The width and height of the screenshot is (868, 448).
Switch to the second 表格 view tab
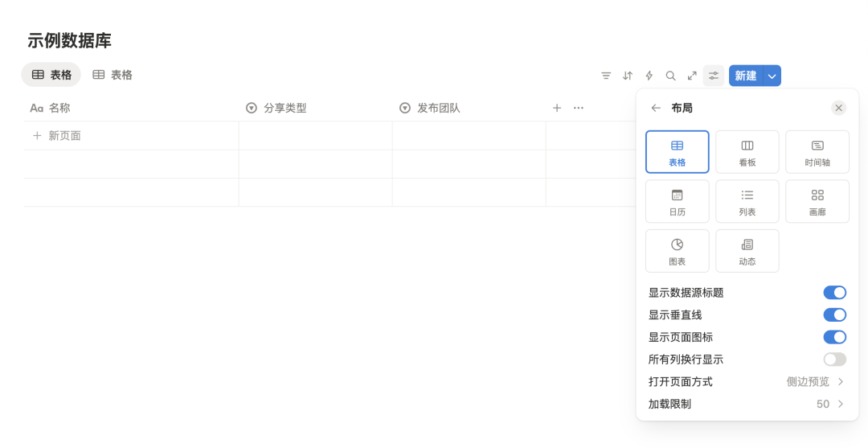click(113, 75)
